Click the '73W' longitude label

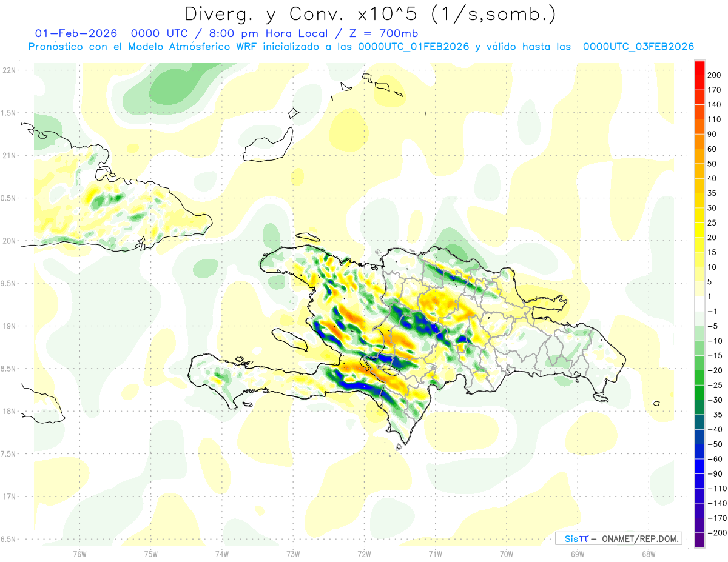click(x=293, y=555)
